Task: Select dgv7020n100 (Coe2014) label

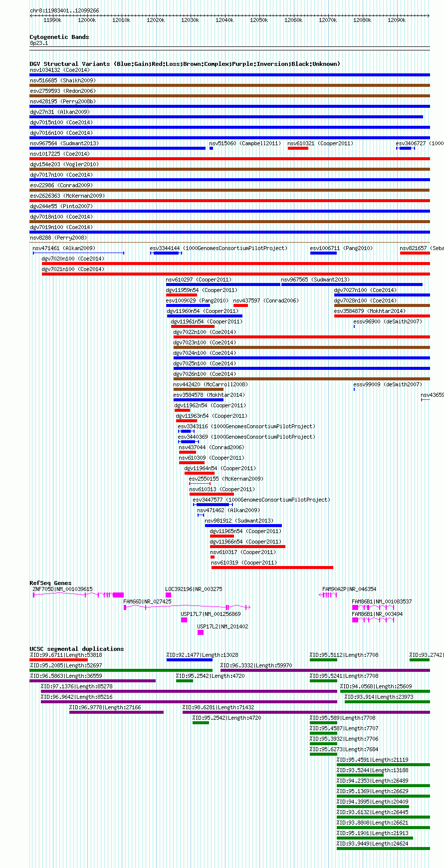Action: [x=73, y=259]
